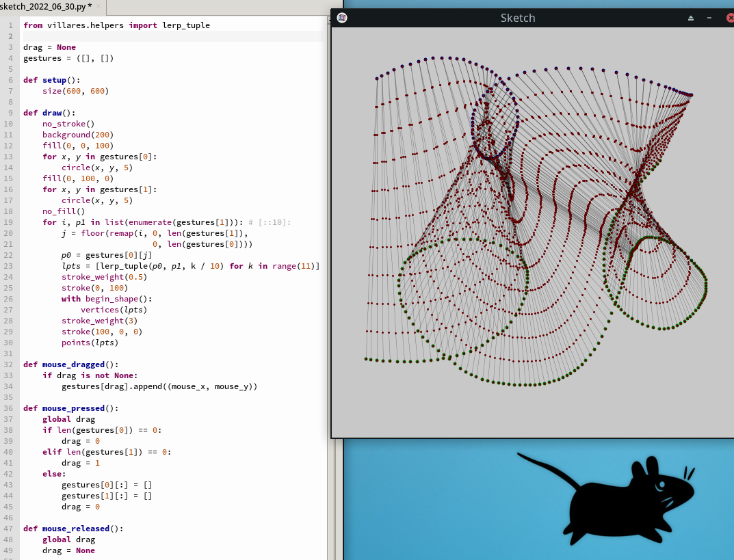Click line number 32 in the gutter
The image size is (734, 560).
[10, 364]
